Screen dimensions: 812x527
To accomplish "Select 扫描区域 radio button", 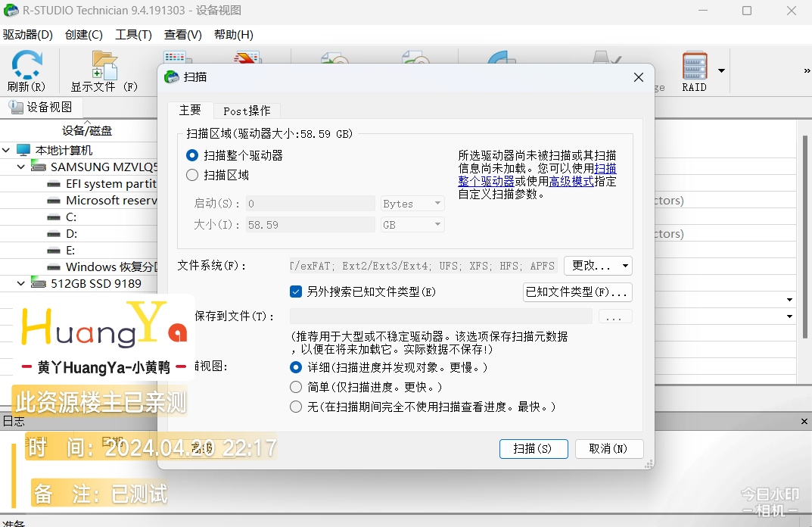I will click(192, 175).
